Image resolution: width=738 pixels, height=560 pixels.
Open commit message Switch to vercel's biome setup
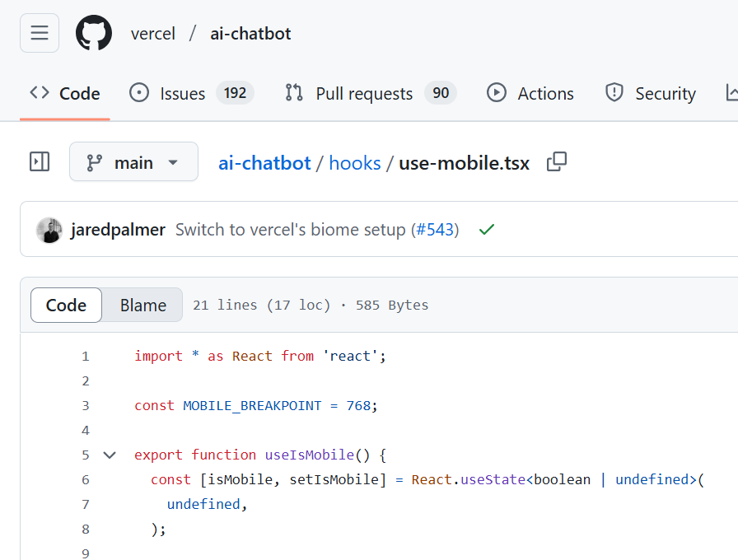coord(290,230)
